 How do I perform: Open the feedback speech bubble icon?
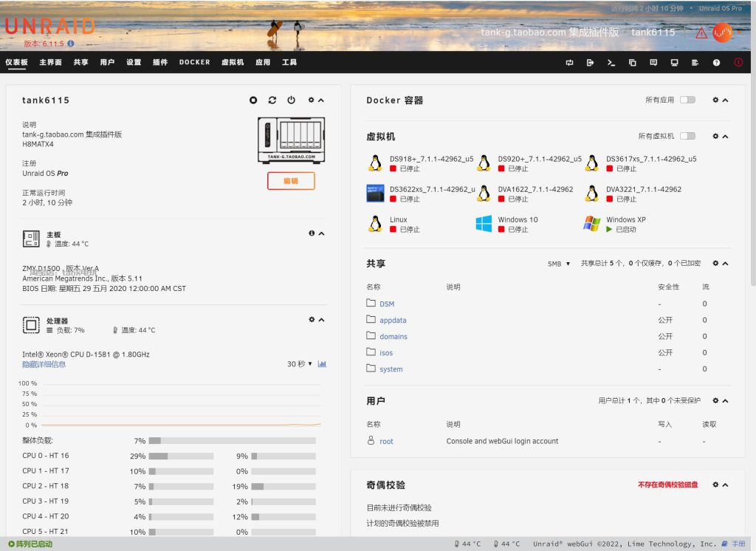pos(653,63)
